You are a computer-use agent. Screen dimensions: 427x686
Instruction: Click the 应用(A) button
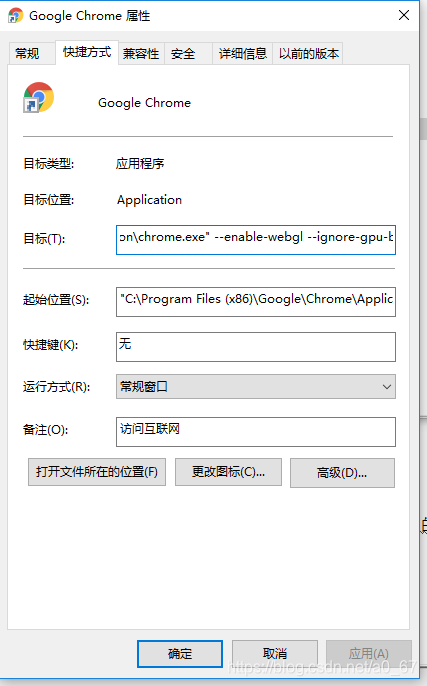coord(368,654)
